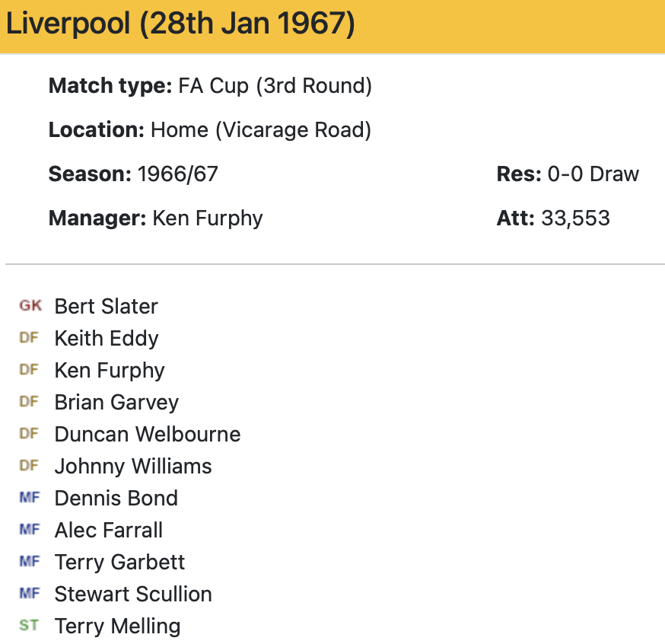Click the Liverpool match title header
Viewport: 665px width, 644px height.
pos(180,25)
